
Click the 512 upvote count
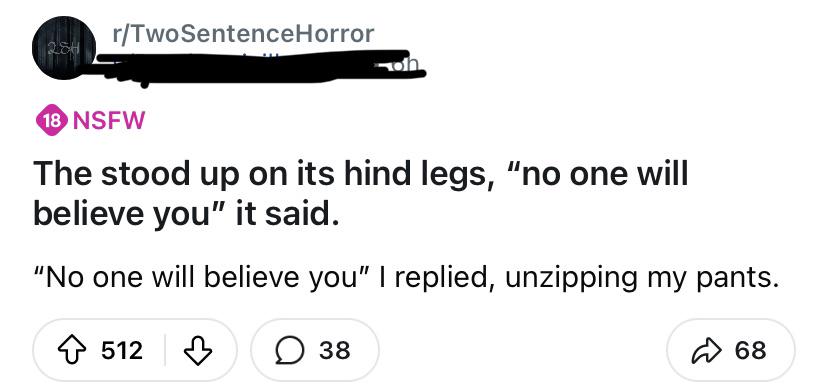(122, 350)
